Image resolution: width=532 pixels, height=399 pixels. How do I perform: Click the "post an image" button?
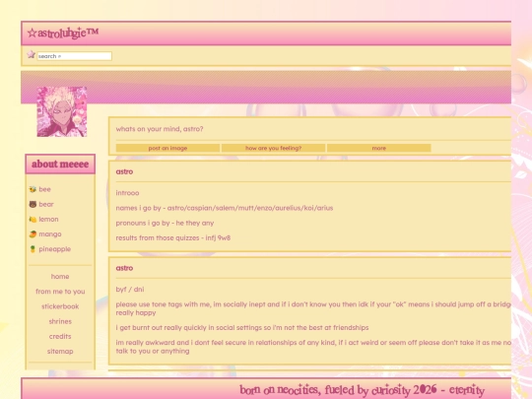[x=167, y=148]
